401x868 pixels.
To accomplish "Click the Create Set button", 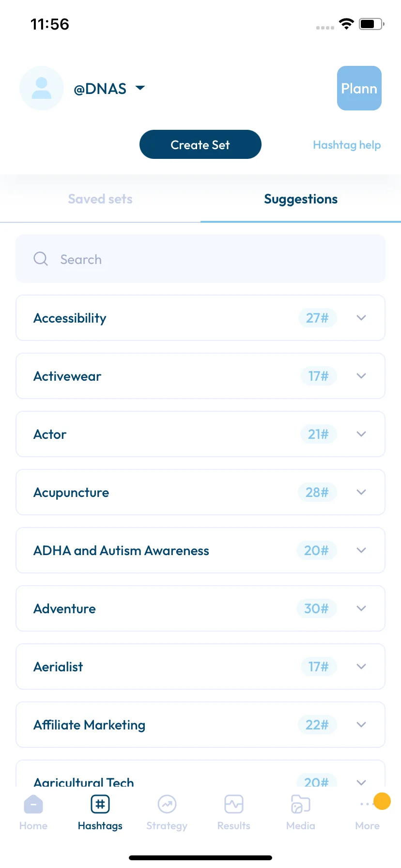I will point(200,144).
